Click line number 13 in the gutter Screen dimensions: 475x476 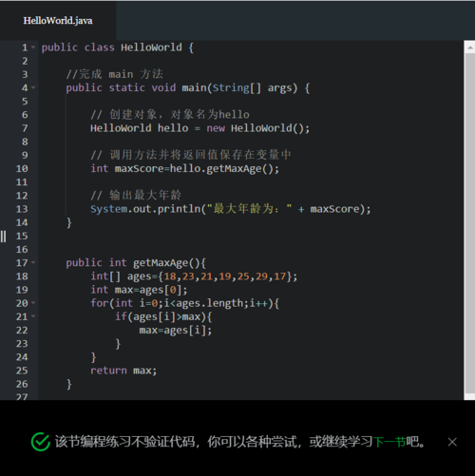22,209
